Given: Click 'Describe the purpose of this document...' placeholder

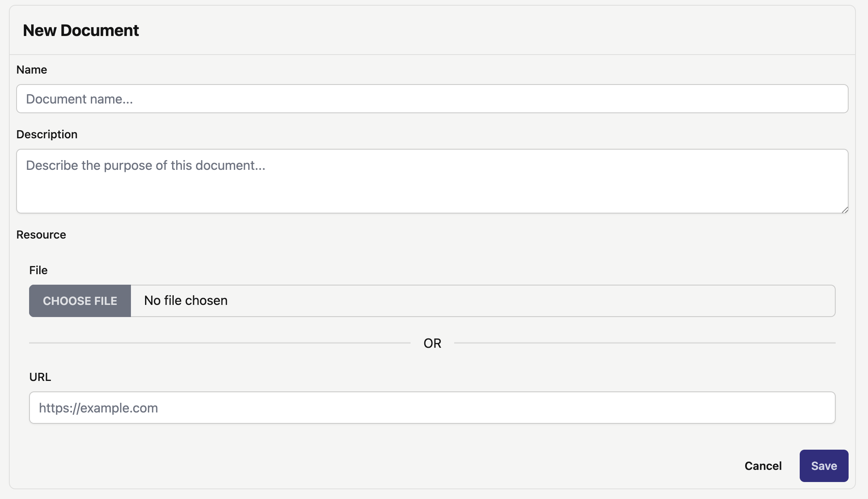Looking at the screenshot, I should (145, 165).
